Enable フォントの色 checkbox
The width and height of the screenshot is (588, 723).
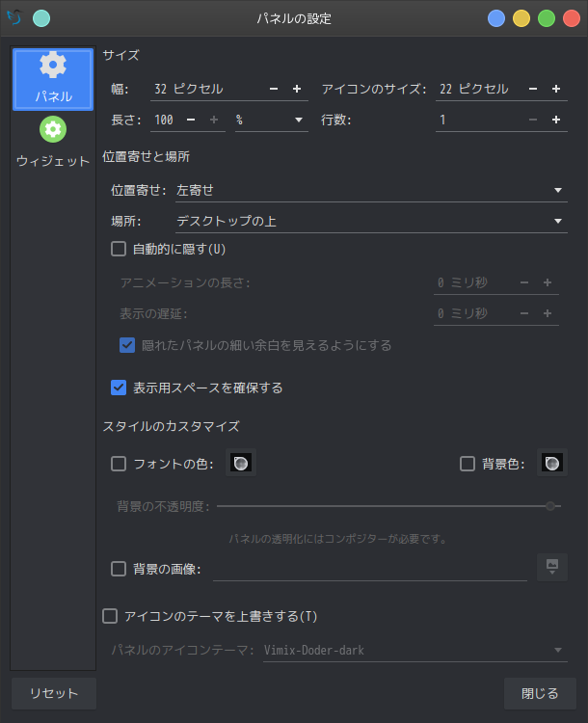pyautogui.click(x=119, y=464)
